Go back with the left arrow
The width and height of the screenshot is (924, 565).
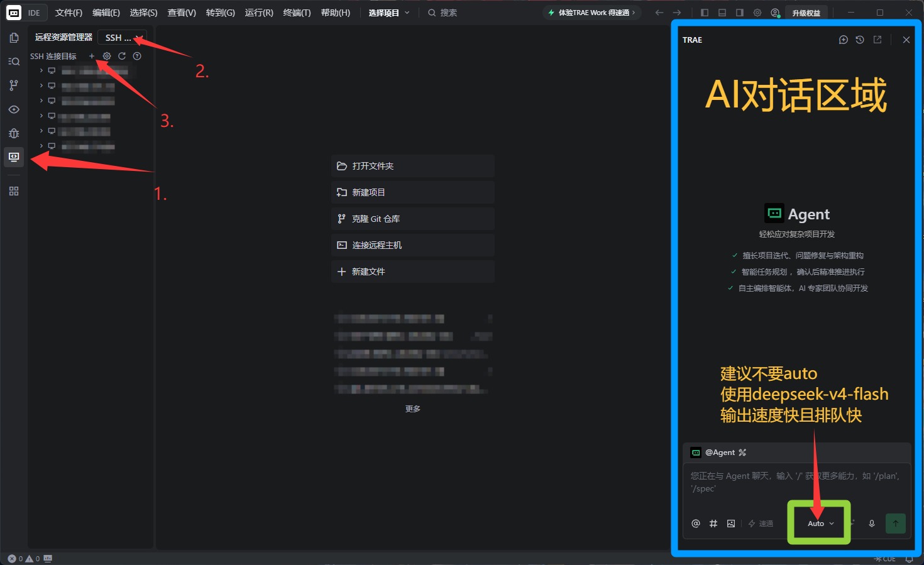659,13
